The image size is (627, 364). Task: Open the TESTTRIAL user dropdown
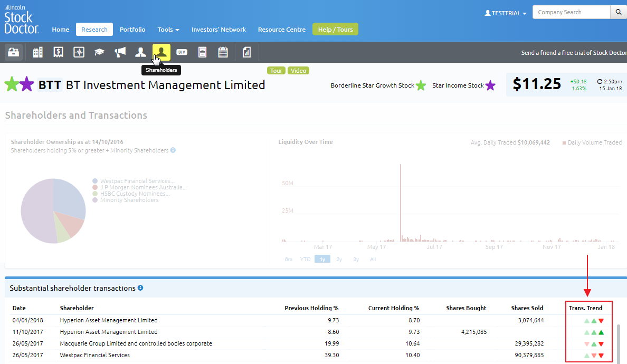click(x=506, y=13)
